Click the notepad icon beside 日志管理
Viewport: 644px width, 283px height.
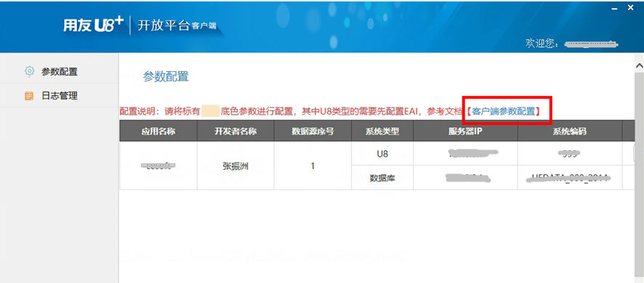click(29, 96)
